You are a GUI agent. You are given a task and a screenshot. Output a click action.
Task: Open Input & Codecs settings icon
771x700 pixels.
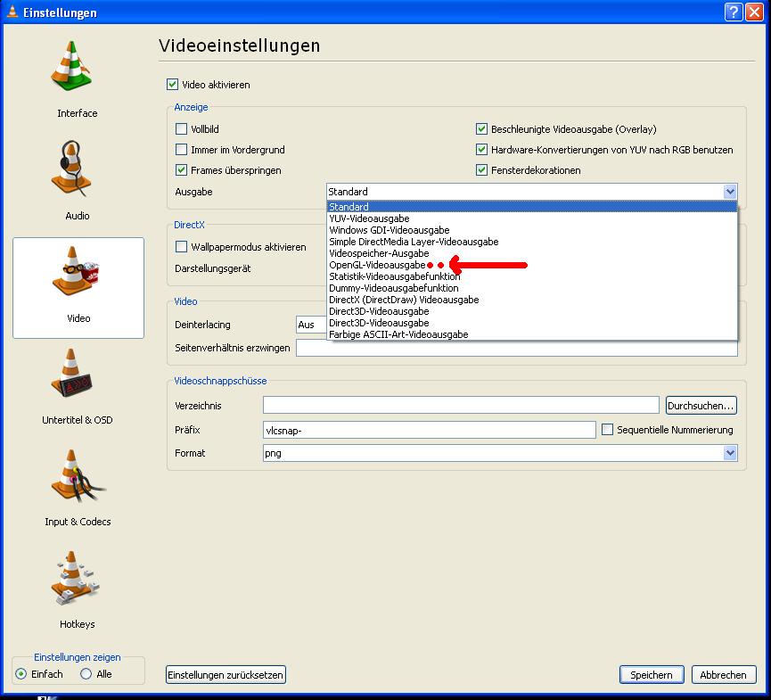pos(77,475)
